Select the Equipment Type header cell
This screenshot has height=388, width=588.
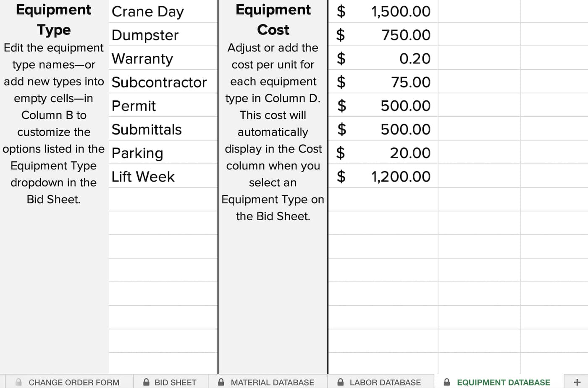click(x=54, y=20)
